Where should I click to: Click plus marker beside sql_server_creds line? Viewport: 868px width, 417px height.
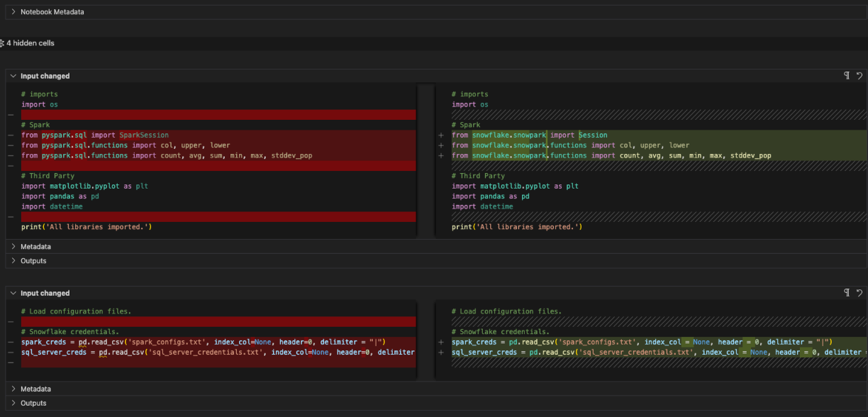point(441,352)
